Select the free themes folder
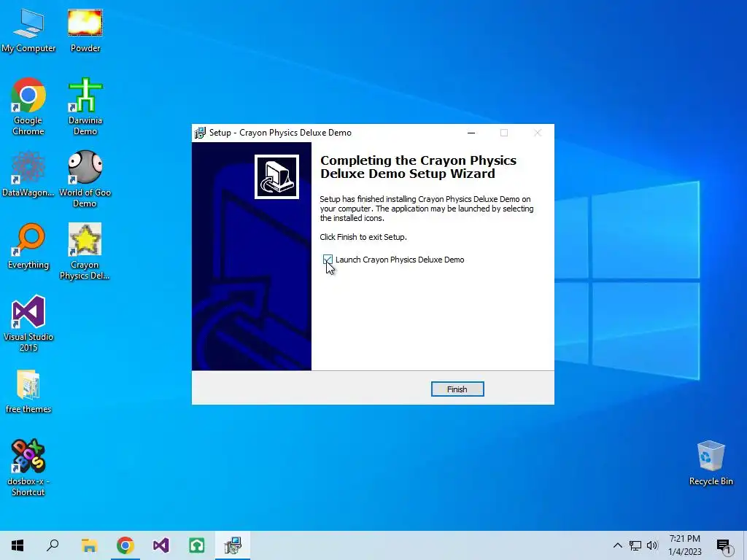 (x=28, y=391)
